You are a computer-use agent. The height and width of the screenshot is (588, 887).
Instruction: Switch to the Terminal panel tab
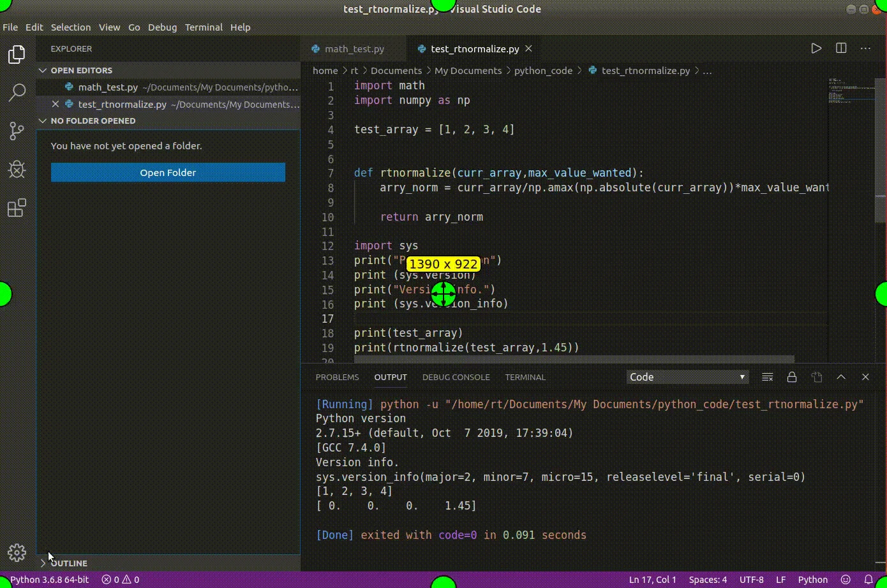click(x=525, y=377)
